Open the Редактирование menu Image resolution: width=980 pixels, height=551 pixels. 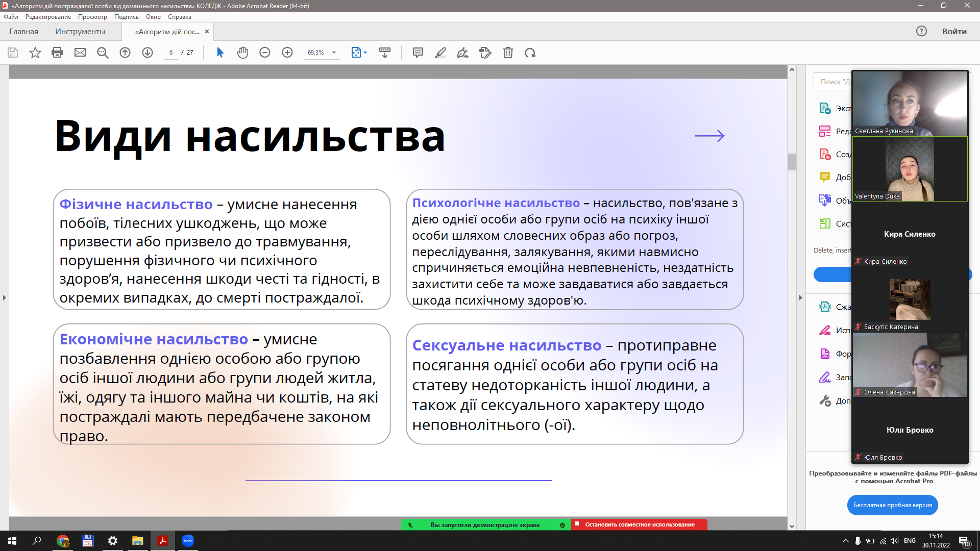point(48,17)
